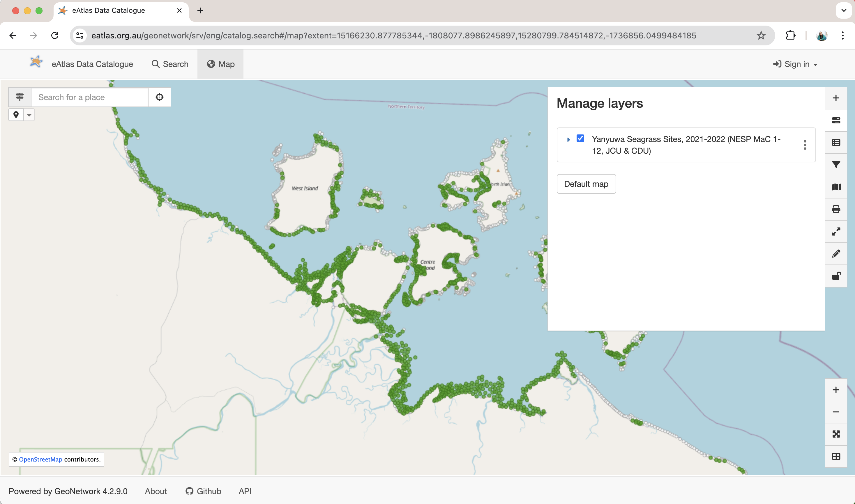Viewport: 855px width, 504px height.
Task: Open the directions signpost tool
Action: (20, 97)
